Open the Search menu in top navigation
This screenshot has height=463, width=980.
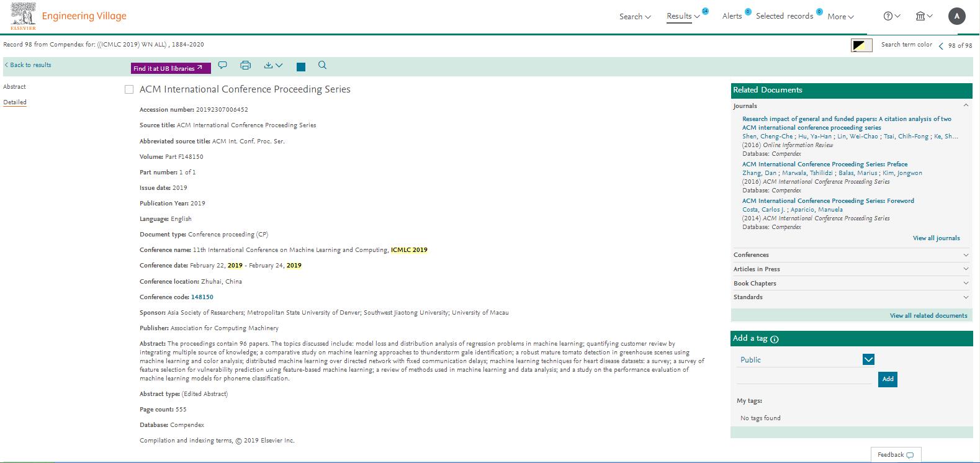pos(634,17)
